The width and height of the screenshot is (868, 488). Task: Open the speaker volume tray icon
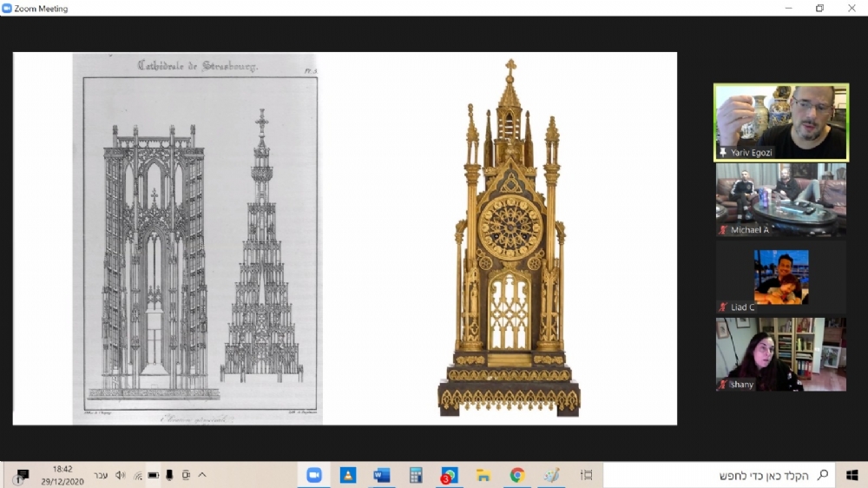point(120,475)
